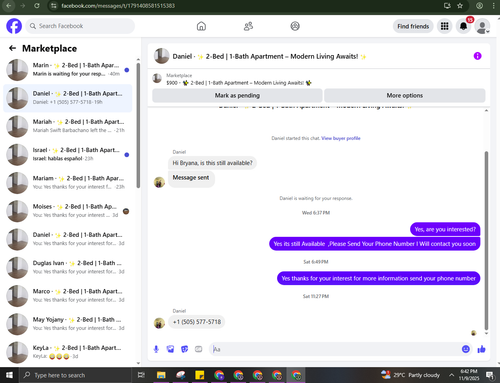Open Moises conversation in the list
Viewport: 500px width, 383px height.
click(68, 211)
